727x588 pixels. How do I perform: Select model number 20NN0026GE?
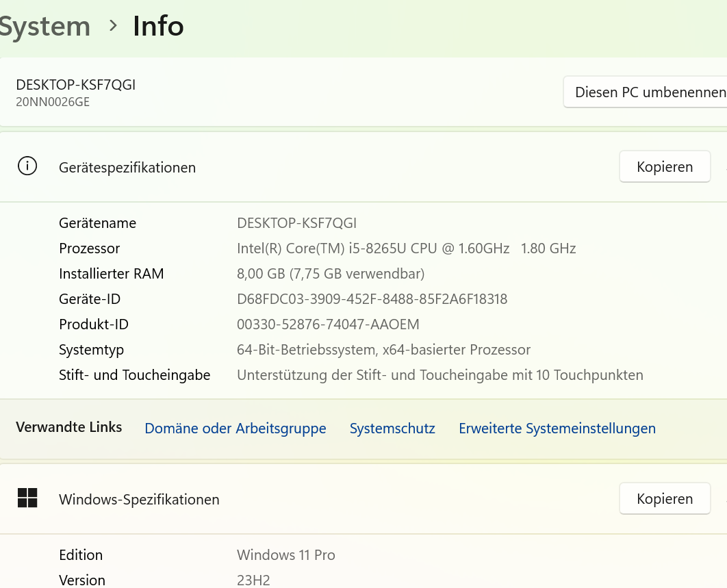(53, 102)
